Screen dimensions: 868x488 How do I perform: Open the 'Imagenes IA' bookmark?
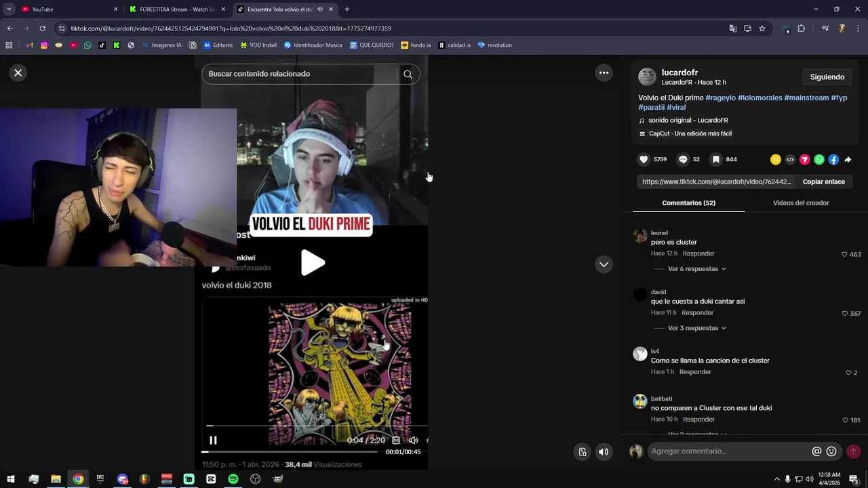click(161, 45)
